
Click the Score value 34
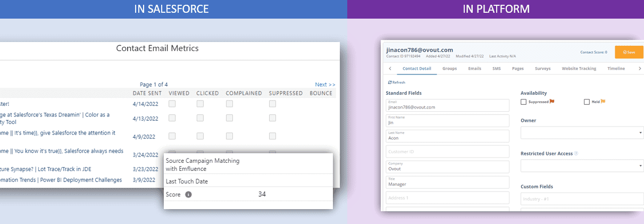pos(262,194)
